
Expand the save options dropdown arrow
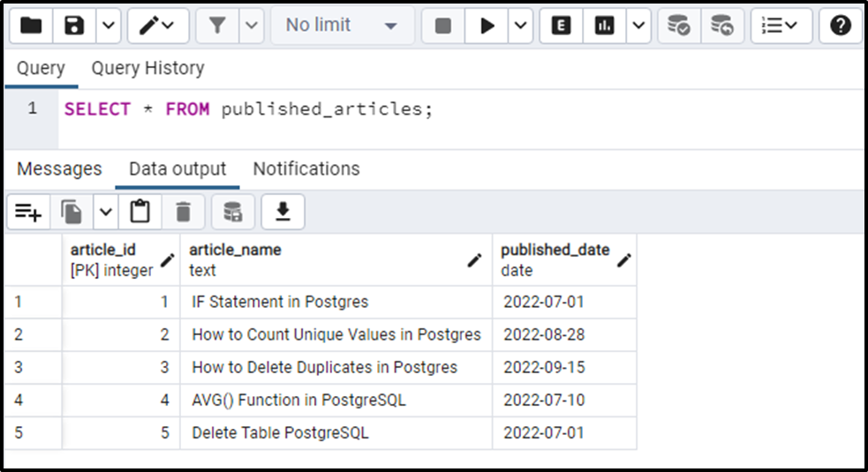click(x=109, y=26)
